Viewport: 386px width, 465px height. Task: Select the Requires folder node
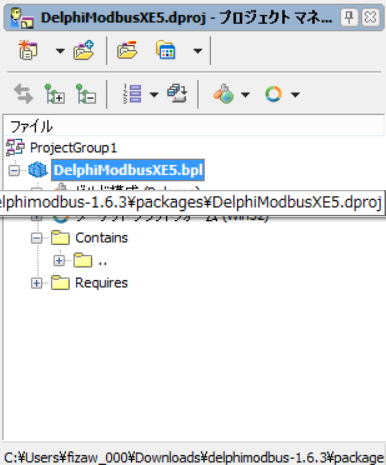101,283
